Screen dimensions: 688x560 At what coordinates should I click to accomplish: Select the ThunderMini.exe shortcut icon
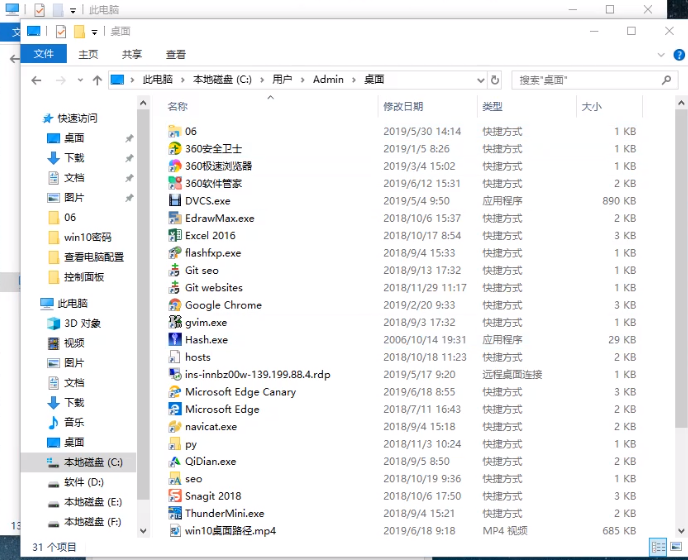coord(175,513)
